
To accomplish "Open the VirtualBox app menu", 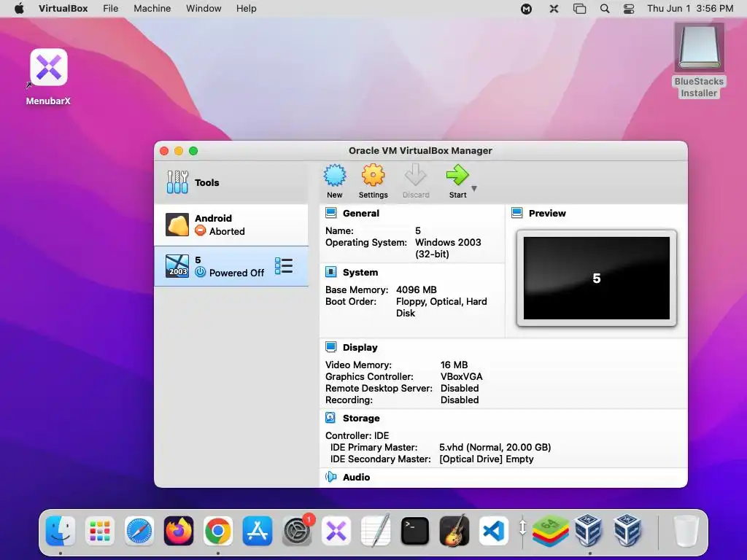I will 63,9.
